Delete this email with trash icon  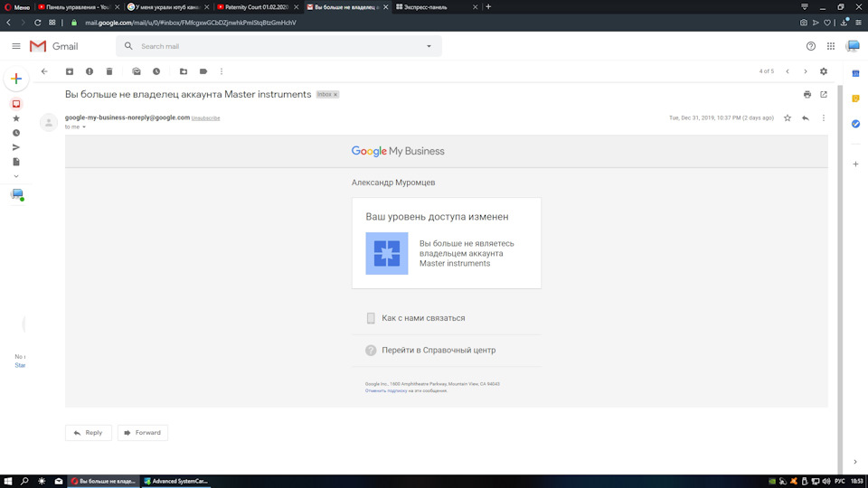(x=109, y=71)
